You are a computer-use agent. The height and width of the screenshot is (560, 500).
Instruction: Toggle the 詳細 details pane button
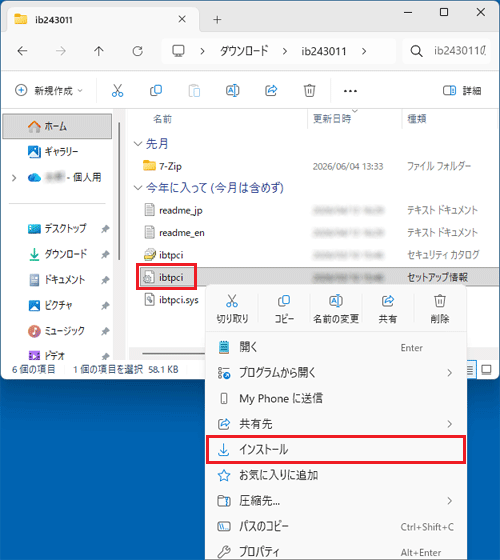(x=462, y=91)
